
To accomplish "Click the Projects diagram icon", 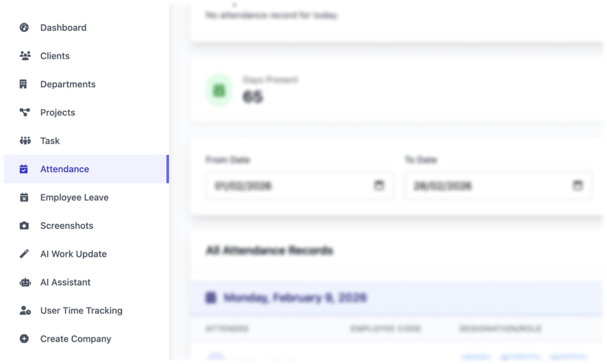I will (24, 112).
